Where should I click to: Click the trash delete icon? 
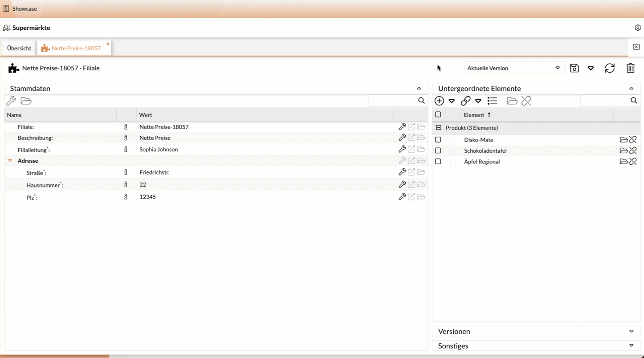(x=630, y=68)
